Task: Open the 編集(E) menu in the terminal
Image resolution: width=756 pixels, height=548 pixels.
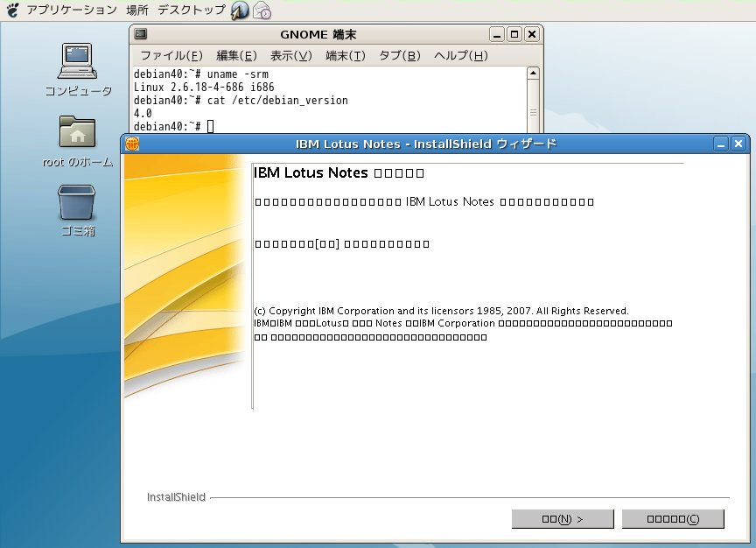Action: tap(236, 56)
